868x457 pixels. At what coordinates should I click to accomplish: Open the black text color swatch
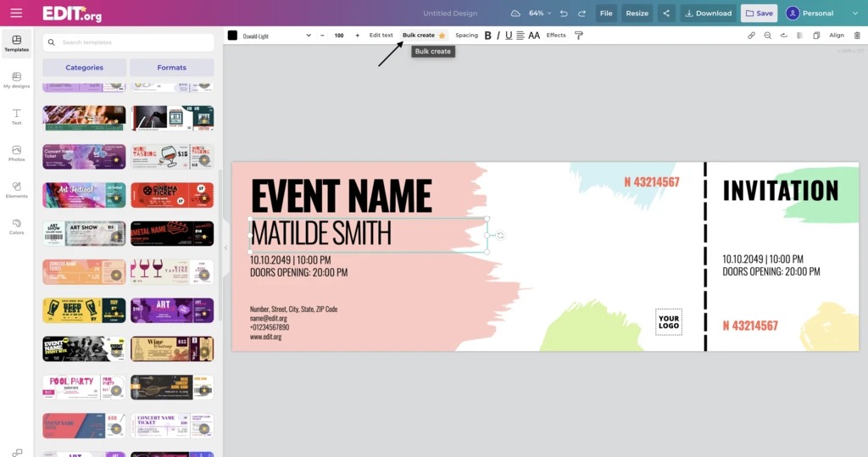click(x=232, y=36)
